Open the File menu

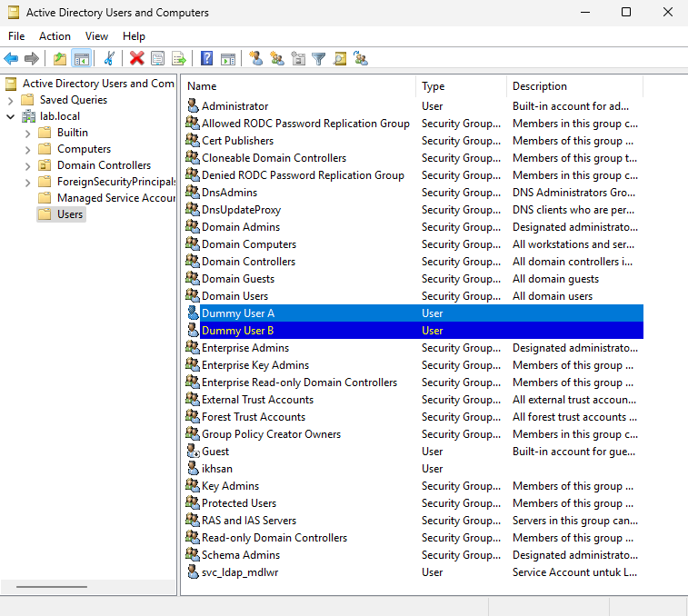point(16,36)
